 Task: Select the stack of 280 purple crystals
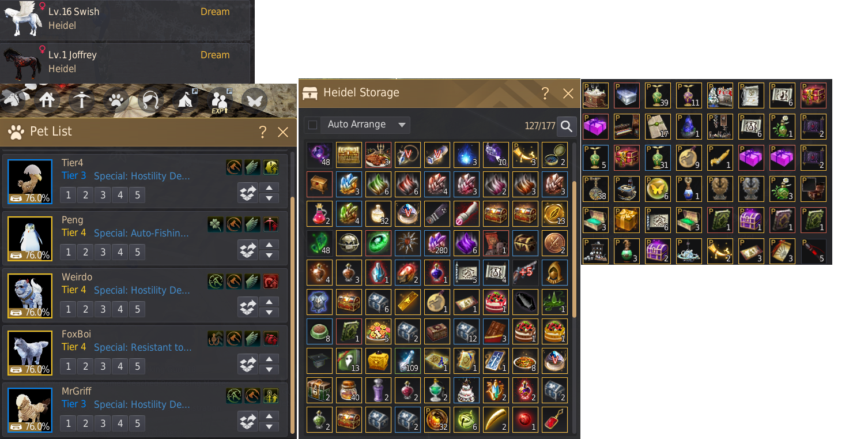point(437,242)
